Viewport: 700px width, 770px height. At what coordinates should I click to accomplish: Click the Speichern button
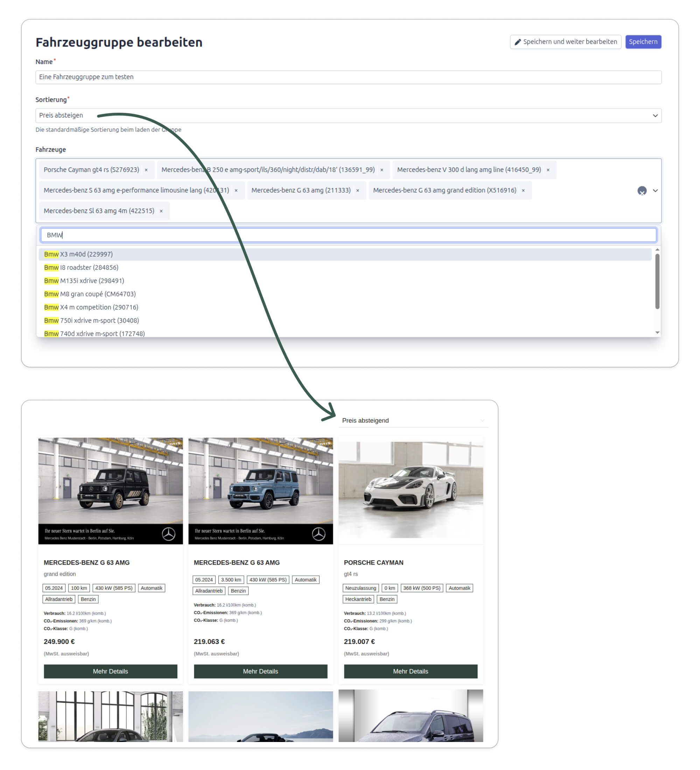[x=643, y=42]
